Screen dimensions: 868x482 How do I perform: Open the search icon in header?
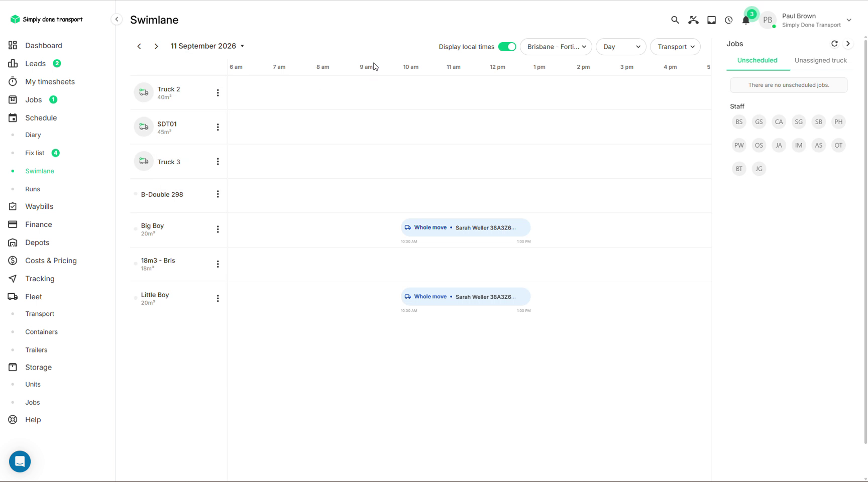pyautogui.click(x=675, y=20)
